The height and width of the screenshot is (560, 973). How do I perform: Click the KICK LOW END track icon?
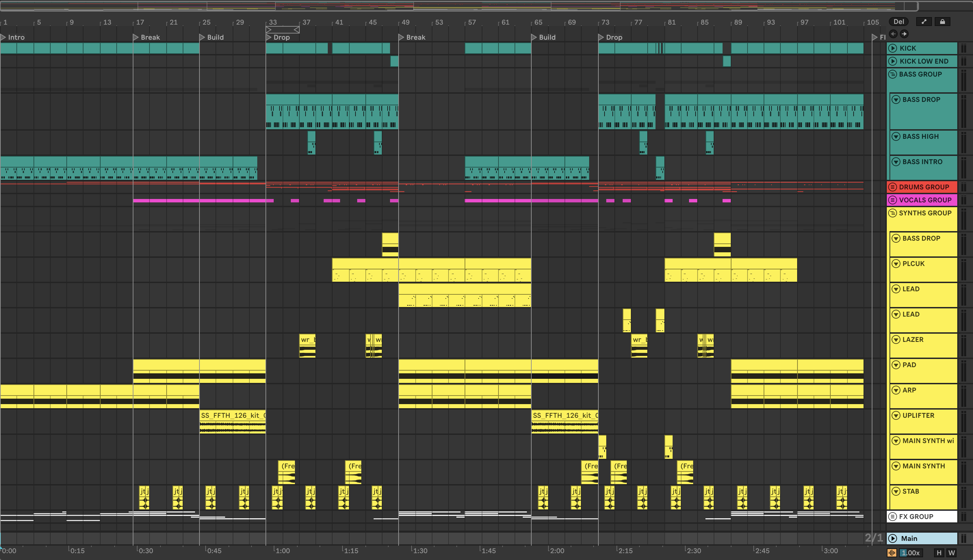click(x=893, y=61)
